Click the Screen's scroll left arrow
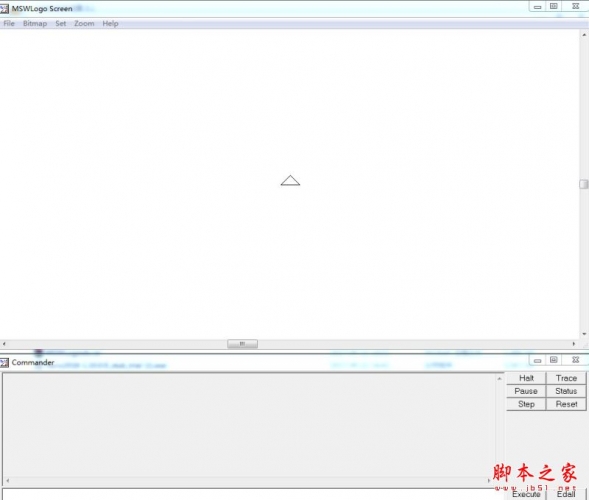The width and height of the screenshot is (589, 500). tap(4, 344)
